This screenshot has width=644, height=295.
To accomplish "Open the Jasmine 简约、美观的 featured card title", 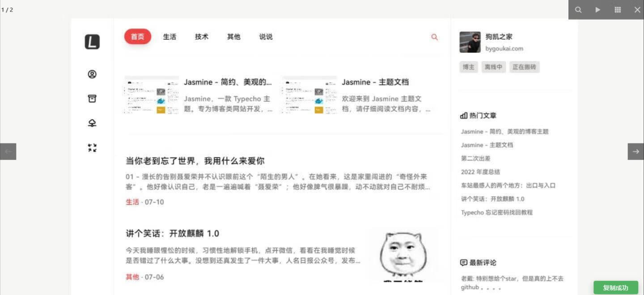I will pyautogui.click(x=228, y=82).
